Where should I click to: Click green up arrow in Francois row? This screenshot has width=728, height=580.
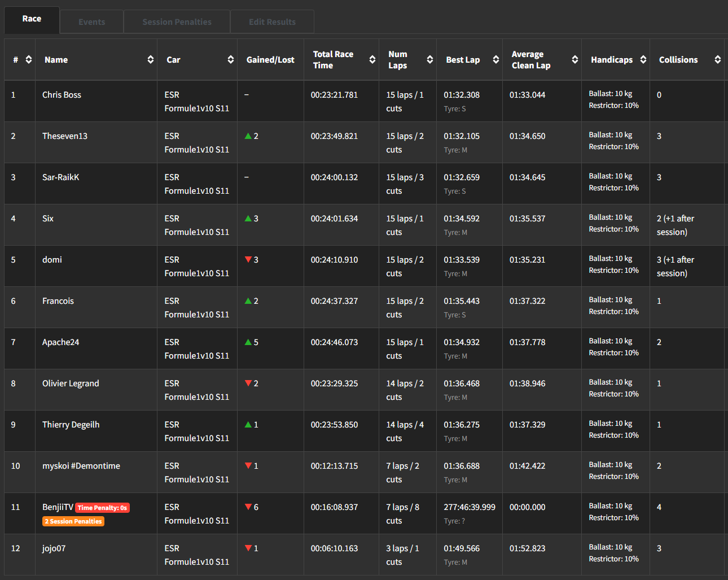pos(248,301)
